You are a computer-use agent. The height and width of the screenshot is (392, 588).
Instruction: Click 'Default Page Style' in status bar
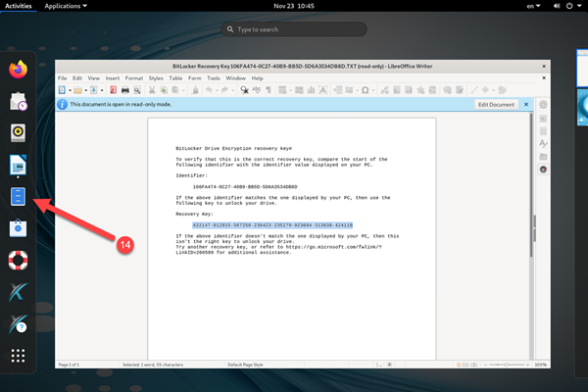[x=245, y=365]
